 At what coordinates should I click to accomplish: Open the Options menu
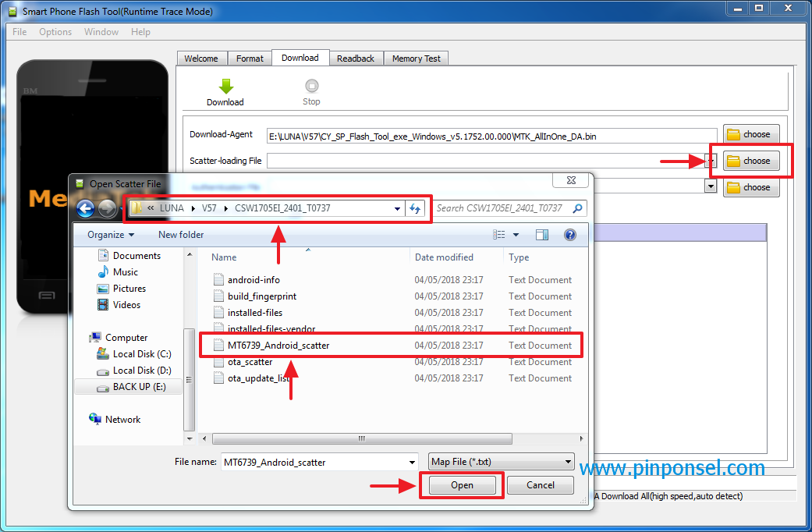(55, 32)
